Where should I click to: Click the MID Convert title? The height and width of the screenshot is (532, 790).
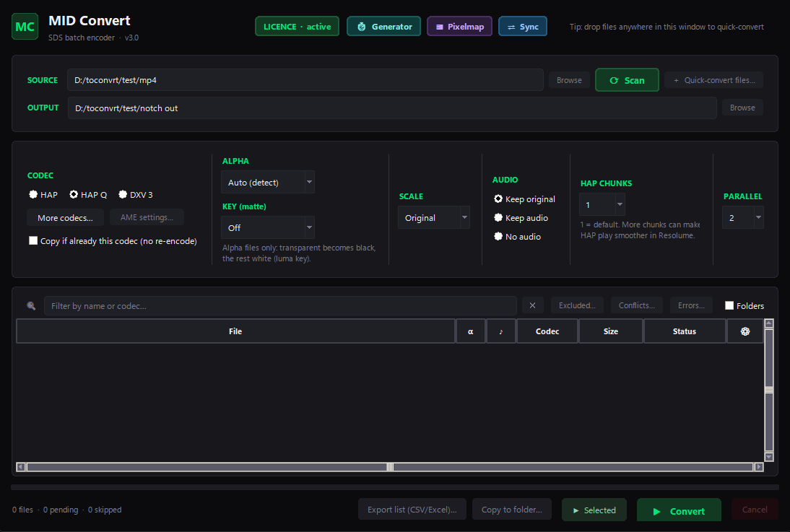[89, 21]
